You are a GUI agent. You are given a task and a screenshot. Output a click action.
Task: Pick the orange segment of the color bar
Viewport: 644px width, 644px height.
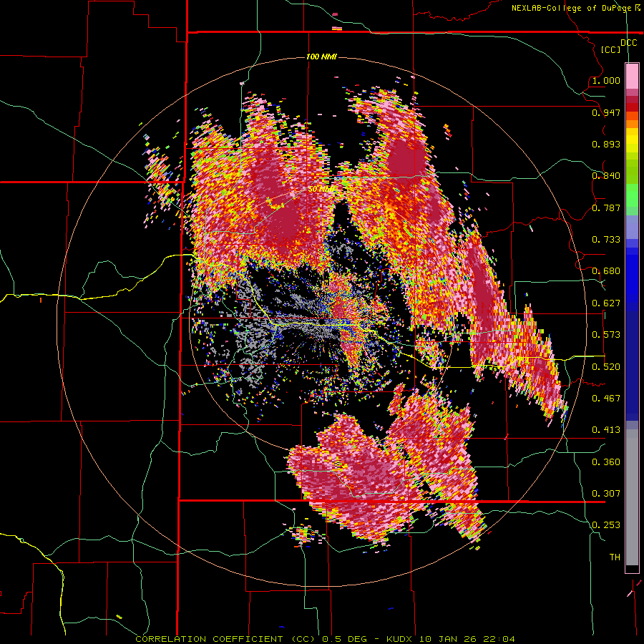pos(632,124)
